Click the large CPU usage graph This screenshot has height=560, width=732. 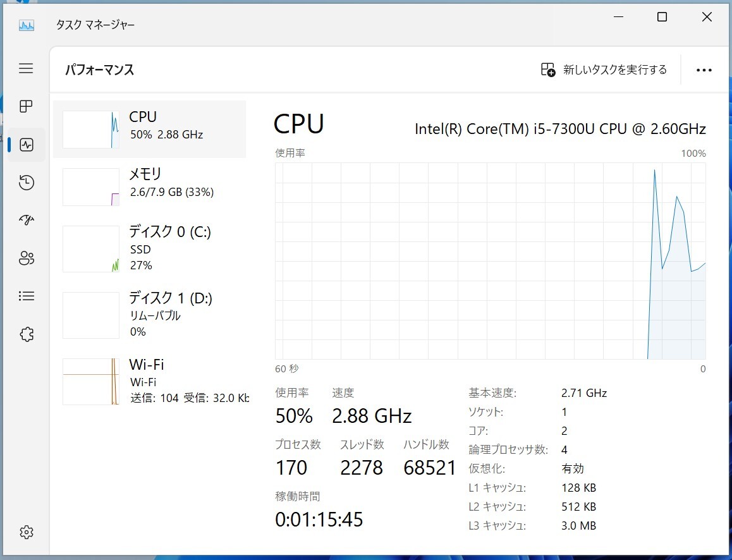pyautogui.click(x=490, y=261)
